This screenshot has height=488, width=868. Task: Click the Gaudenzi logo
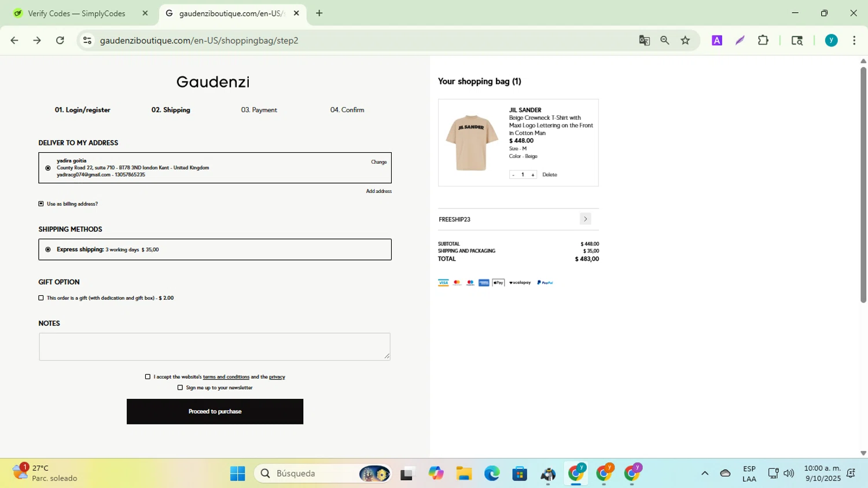pos(213,82)
